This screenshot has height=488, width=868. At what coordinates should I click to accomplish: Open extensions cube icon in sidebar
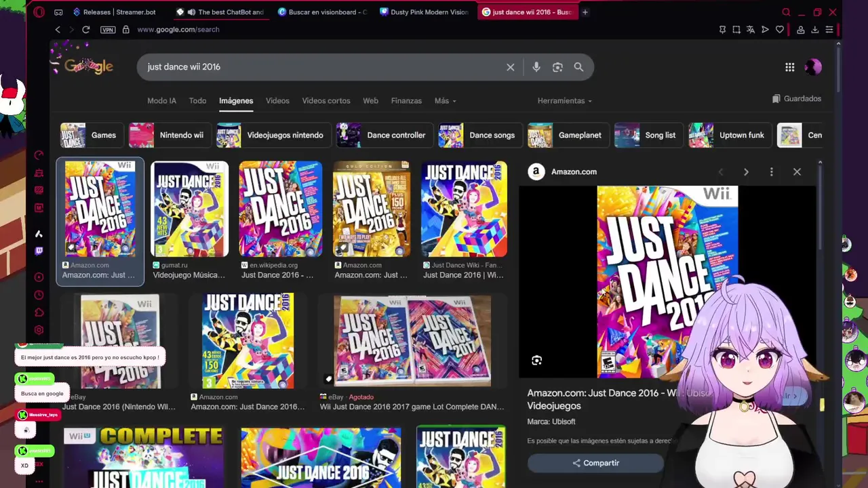tap(39, 312)
